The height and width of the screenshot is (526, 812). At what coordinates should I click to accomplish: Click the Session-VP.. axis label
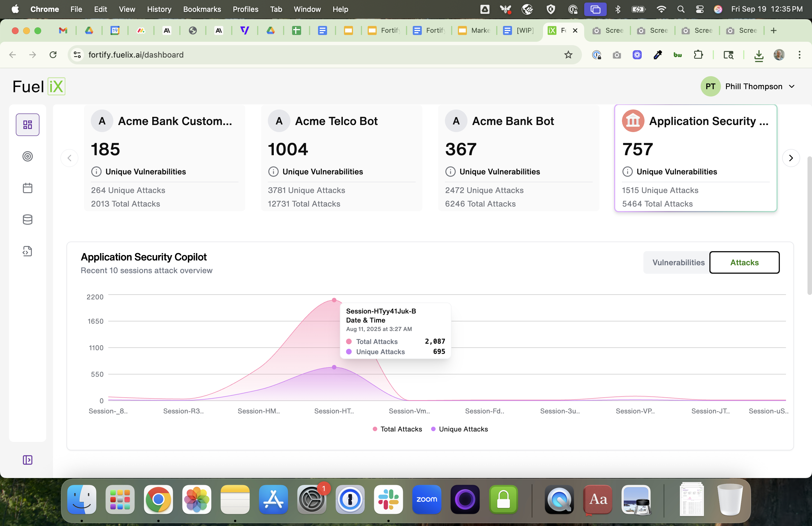635,411
